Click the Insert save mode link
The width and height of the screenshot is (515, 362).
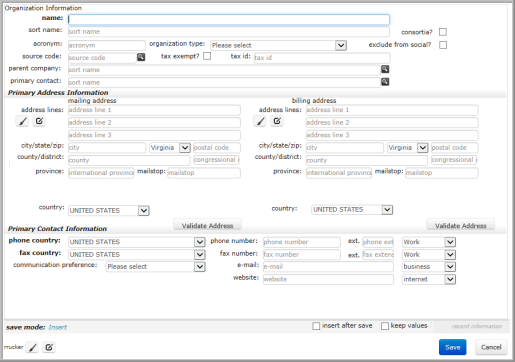[57, 327]
